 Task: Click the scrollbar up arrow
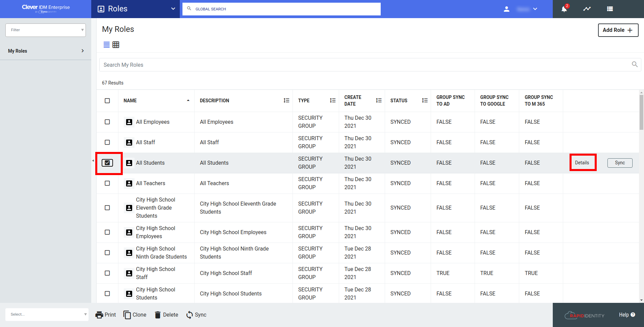pos(641,93)
